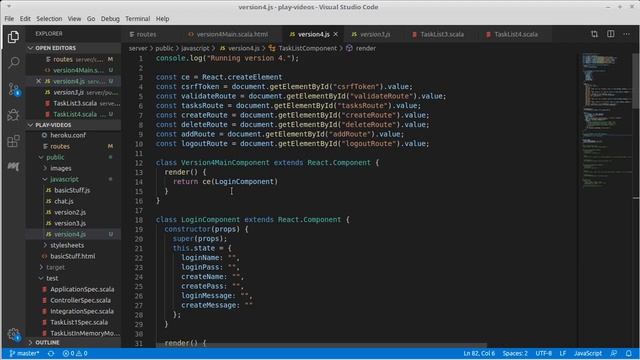The height and width of the screenshot is (360, 640).
Task: Expand the images folder
Action: [73, 168]
